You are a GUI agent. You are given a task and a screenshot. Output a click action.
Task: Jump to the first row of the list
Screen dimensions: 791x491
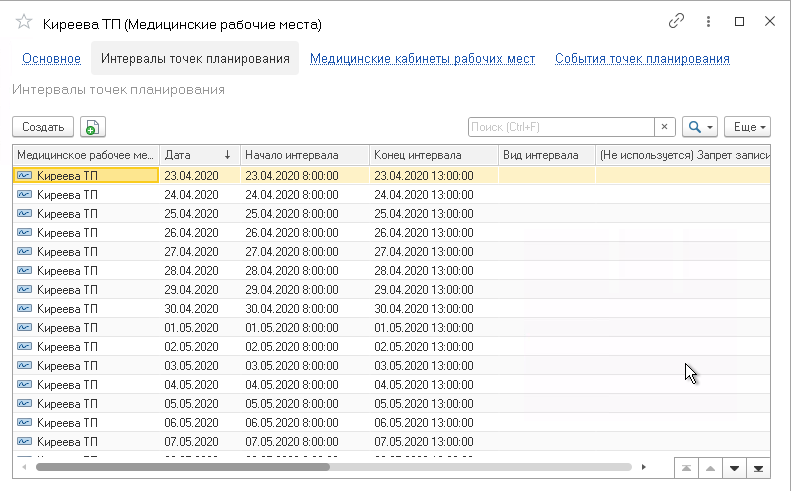pos(685,467)
